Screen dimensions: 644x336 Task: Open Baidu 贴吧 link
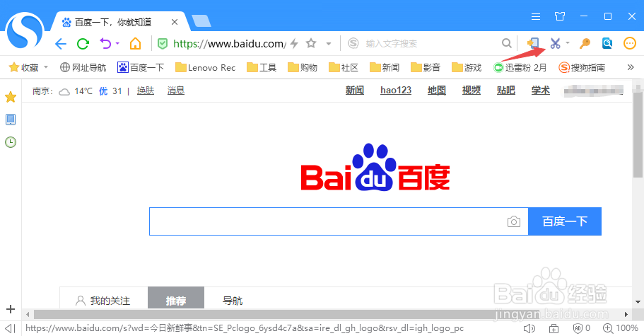505,91
